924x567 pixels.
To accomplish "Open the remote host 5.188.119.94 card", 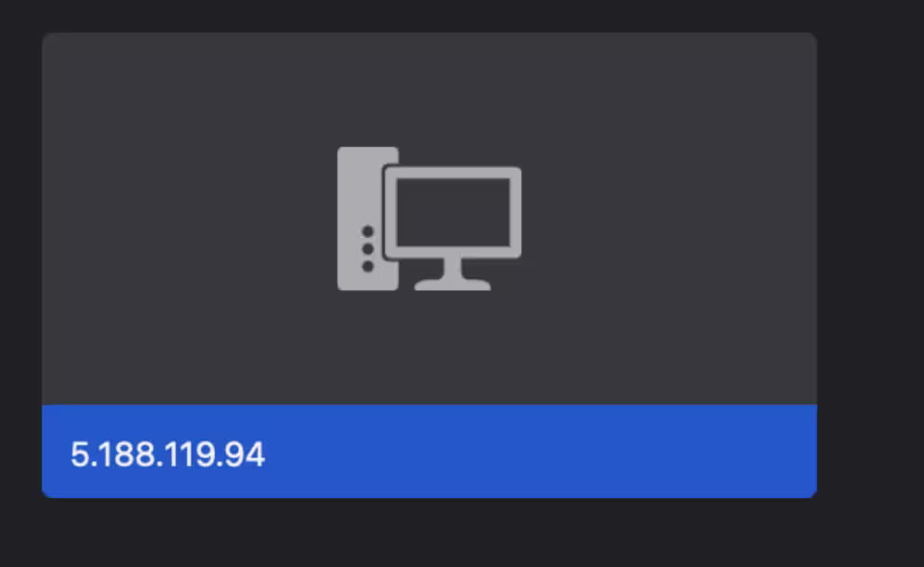I will coord(429,265).
